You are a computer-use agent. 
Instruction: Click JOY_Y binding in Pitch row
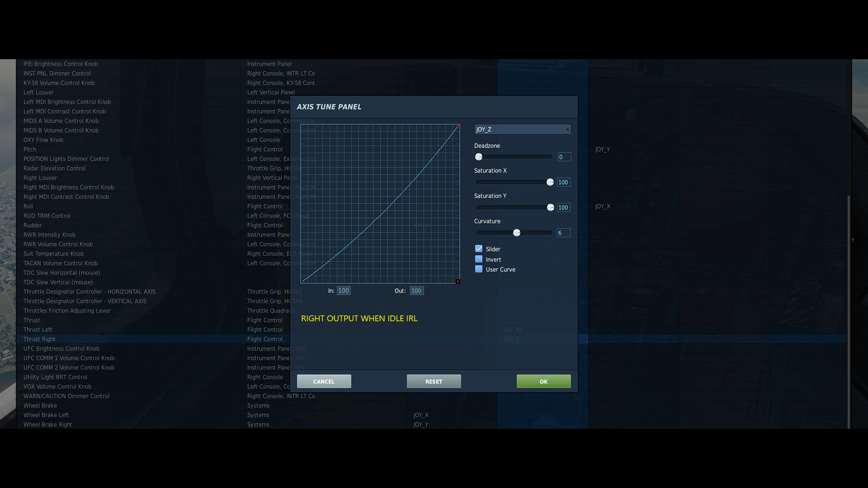click(603, 149)
